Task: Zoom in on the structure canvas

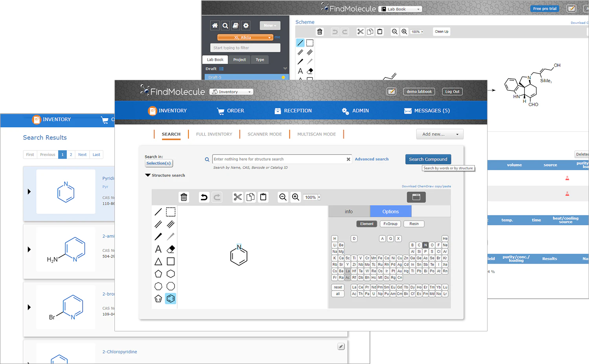Action: [296, 197]
